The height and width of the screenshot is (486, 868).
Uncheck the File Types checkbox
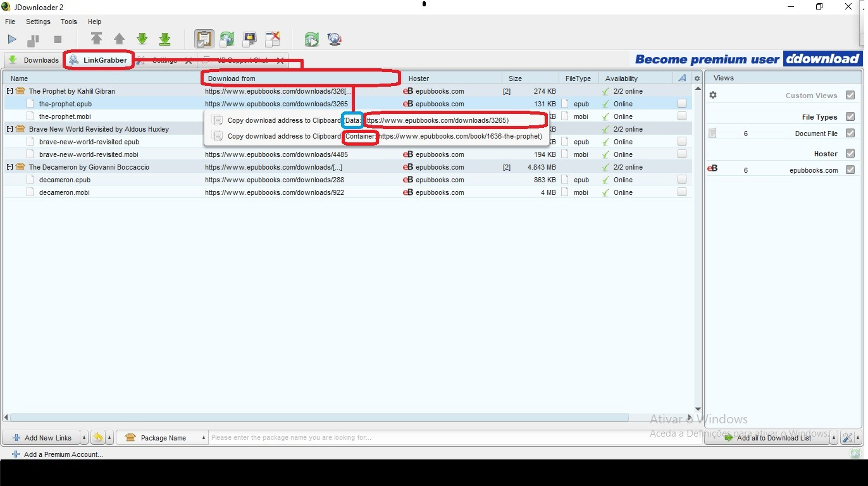[x=850, y=116]
